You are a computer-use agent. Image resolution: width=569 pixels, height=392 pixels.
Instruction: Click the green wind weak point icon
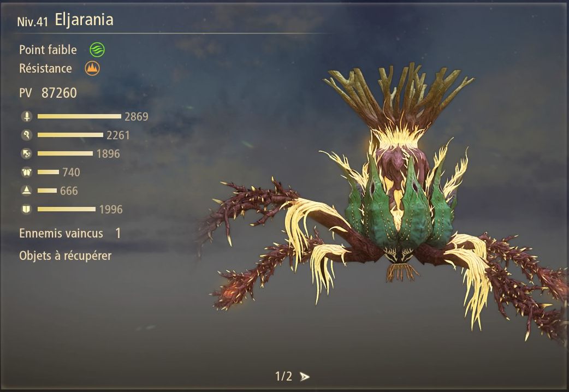tap(97, 50)
